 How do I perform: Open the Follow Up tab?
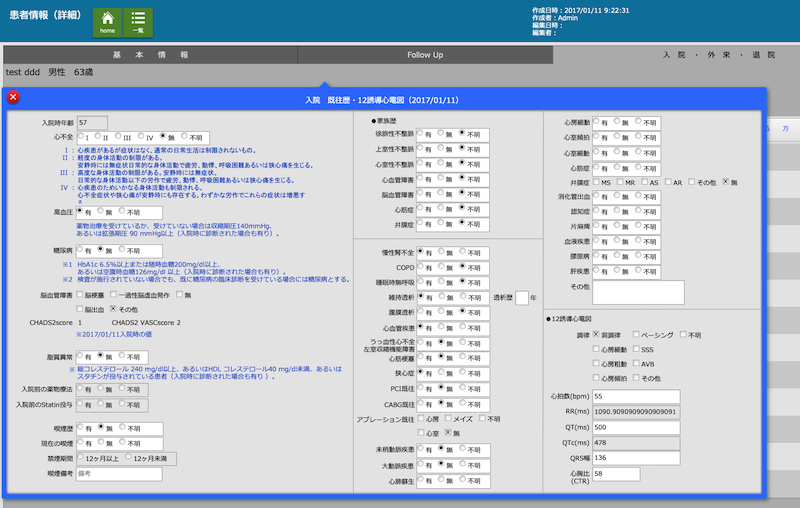tap(425, 54)
